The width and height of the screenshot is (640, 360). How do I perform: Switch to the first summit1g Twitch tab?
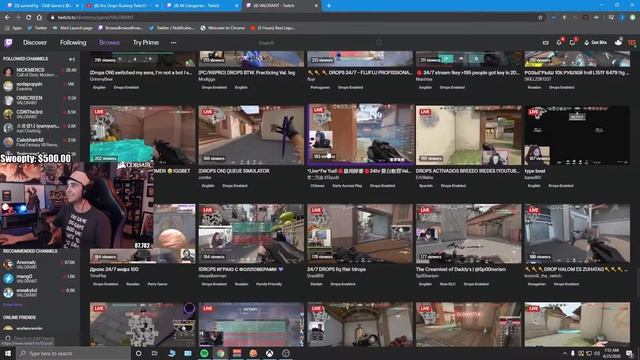pyautogui.click(x=43, y=6)
